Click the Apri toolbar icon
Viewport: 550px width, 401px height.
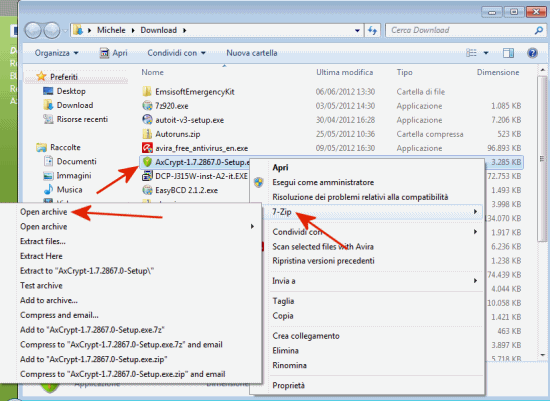(x=105, y=53)
